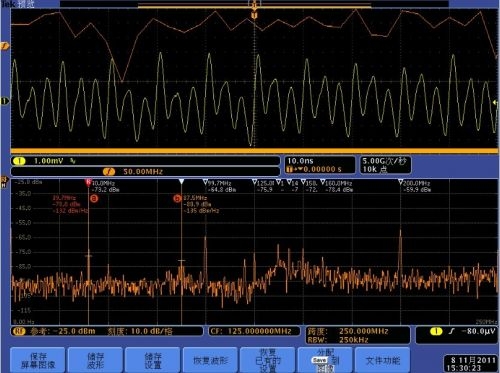The width and height of the screenshot is (500, 373).
Task: Open the 文件功能 file utilities menu
Action: pyautogui.click(x=382, y=360)
